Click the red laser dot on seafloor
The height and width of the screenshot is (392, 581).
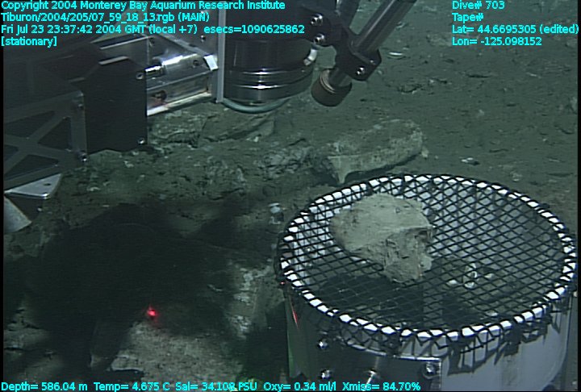[151, 312]
